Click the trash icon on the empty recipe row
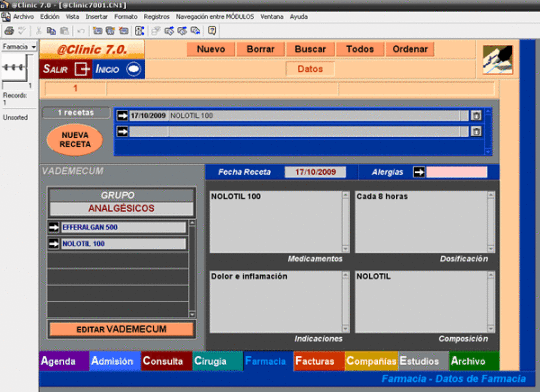The image size is (540, 392). click(476, 131)
